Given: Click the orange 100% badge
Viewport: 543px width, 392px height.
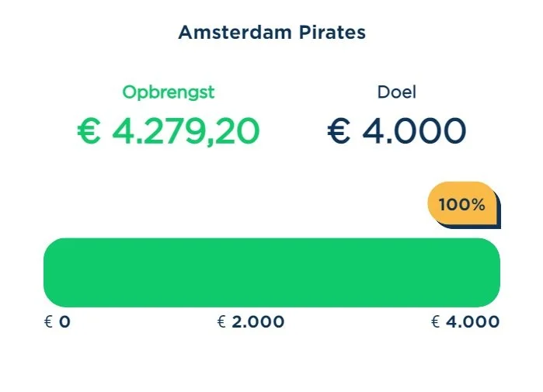Looking at the screenshot, I should click(462, 203).
